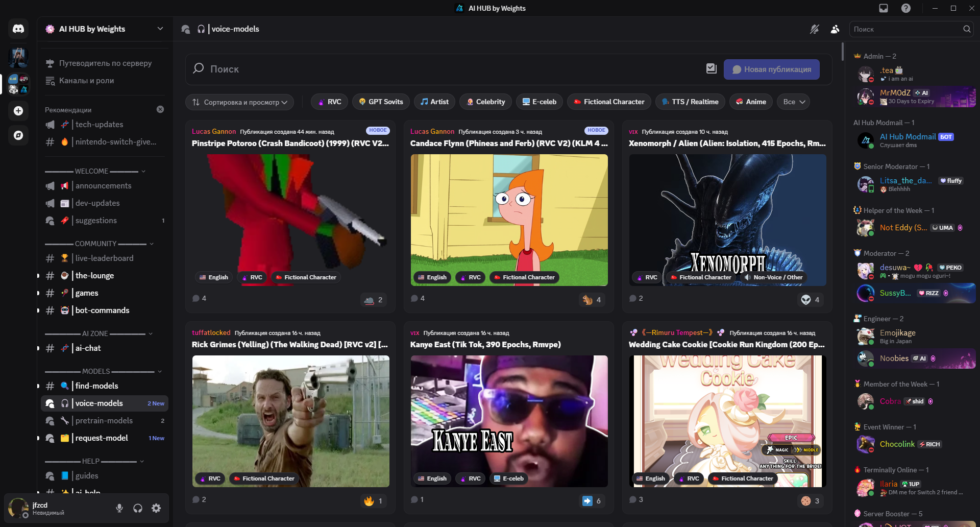Open the pretrain-models channel

point(105,421)
